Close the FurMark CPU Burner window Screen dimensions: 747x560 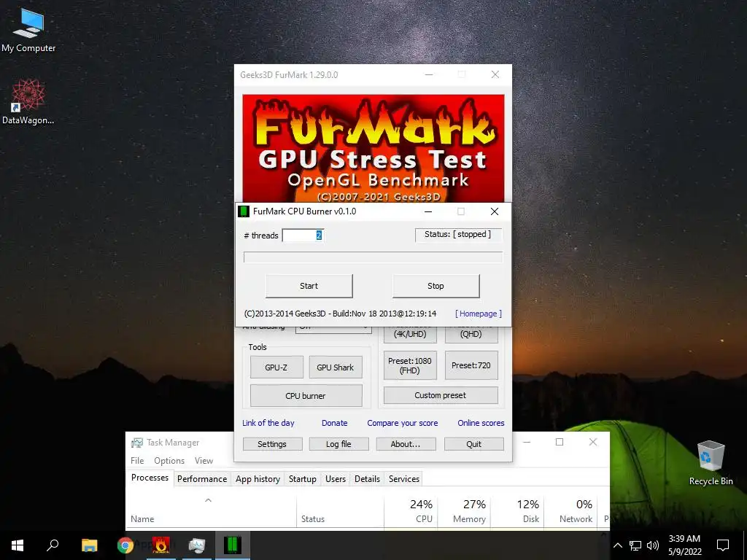tap(495, 211)
